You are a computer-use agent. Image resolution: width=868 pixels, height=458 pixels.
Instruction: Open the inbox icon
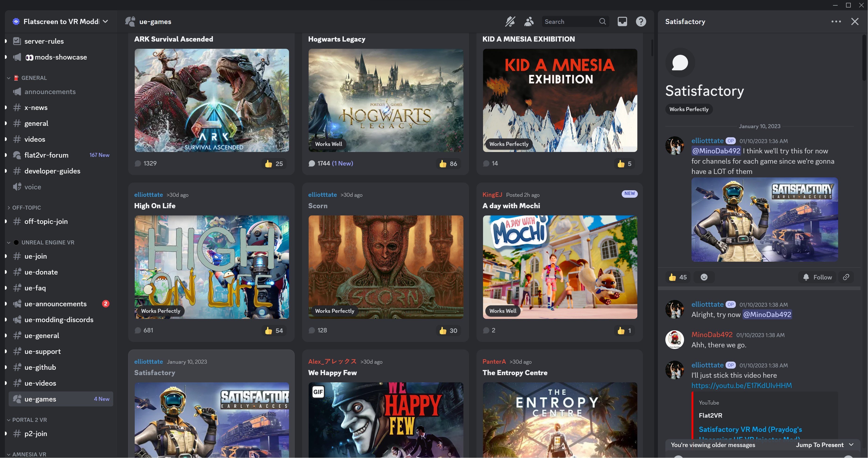click(622, 21)
